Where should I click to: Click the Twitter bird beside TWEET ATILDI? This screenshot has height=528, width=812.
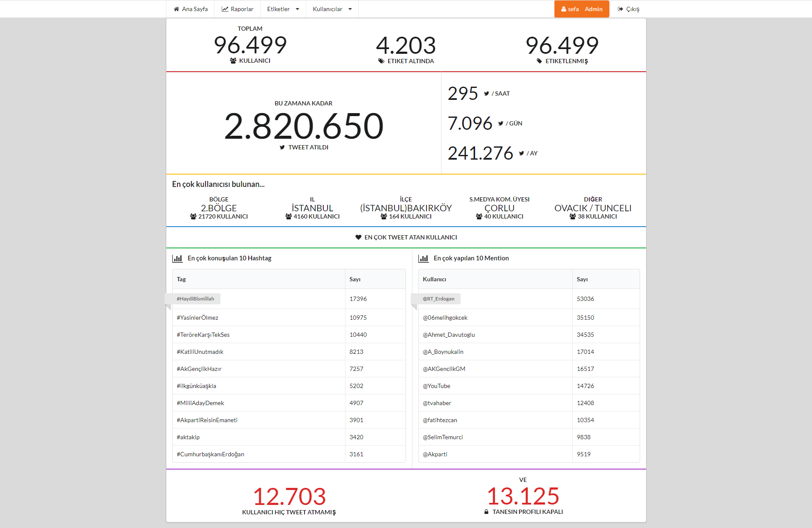pyautogui.click(x=282, y=147)
